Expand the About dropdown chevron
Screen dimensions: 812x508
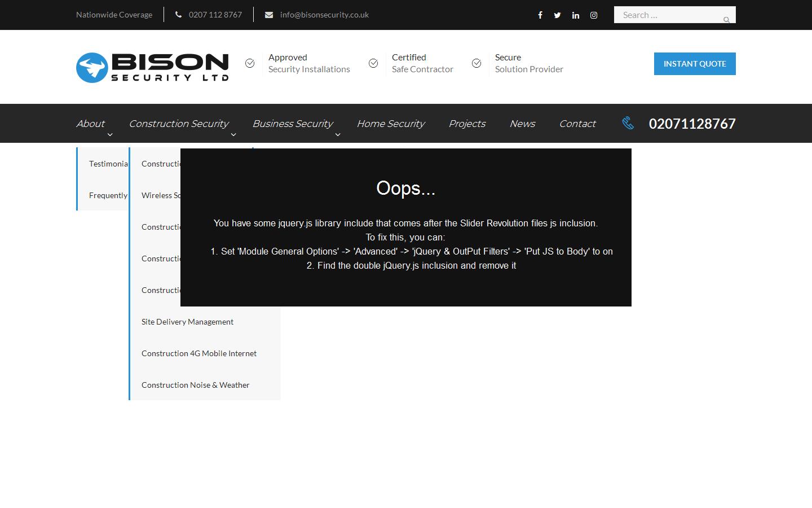pos(109,135)
